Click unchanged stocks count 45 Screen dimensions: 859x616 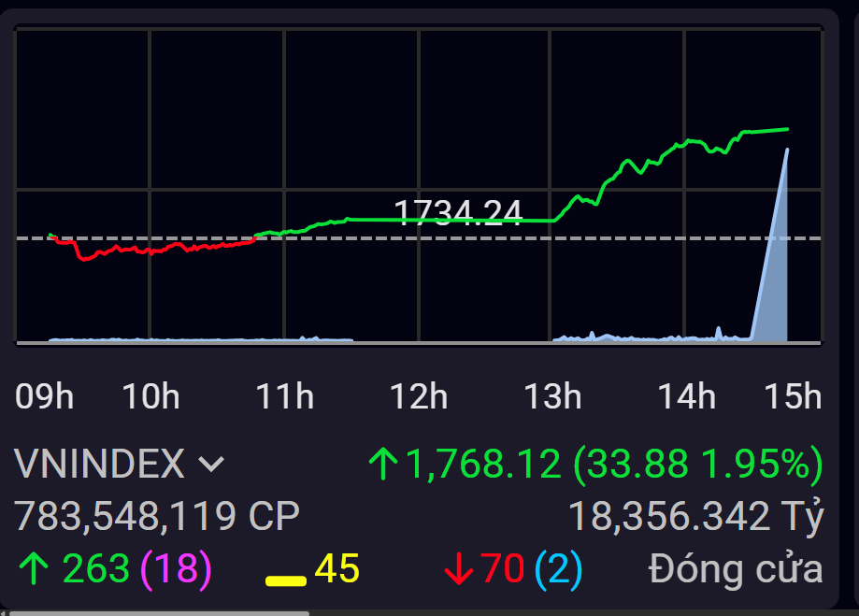coord(336,568)
